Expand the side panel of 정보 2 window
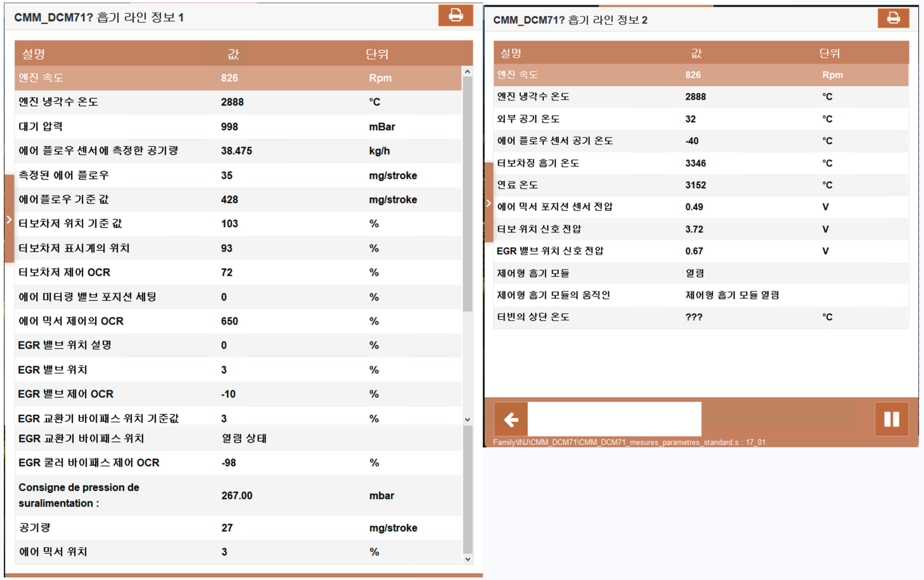Image resolution: width=924 pixels, height=580 pixels. tap(488, 203)
